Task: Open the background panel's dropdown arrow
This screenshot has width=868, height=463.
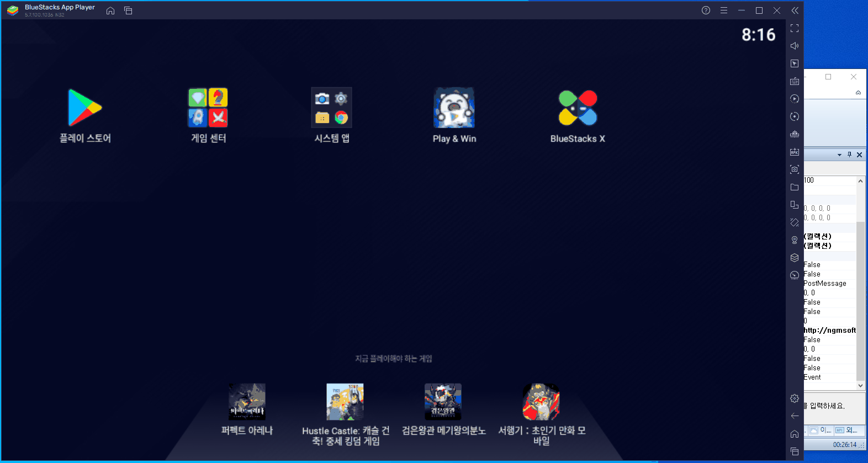Action: coord(839,155)
